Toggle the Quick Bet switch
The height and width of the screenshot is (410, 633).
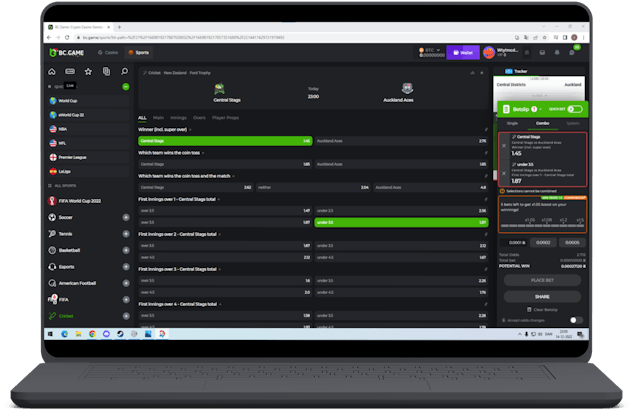[x=574, y=109]
